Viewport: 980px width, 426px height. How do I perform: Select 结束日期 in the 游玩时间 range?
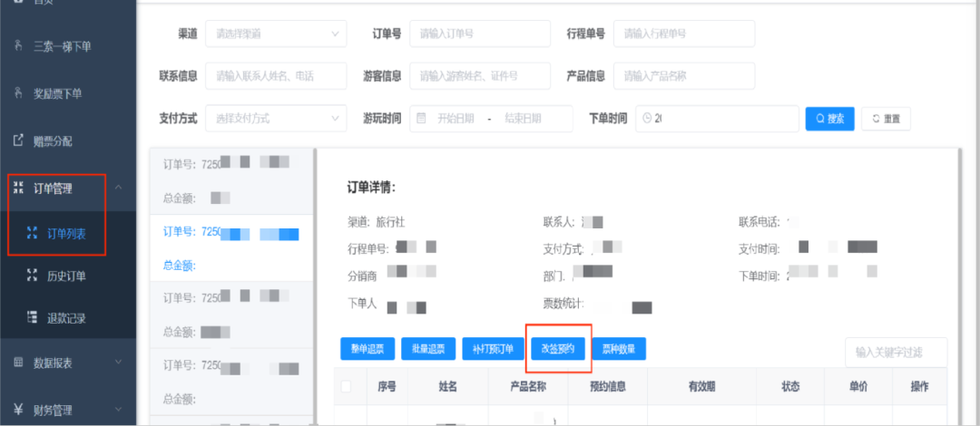tap(523, 119)
